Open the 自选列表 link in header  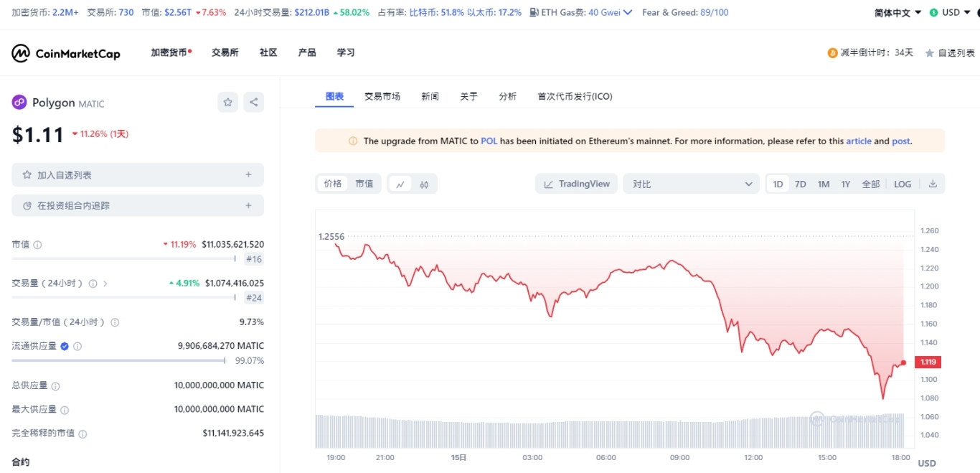(x=950, y=53)
